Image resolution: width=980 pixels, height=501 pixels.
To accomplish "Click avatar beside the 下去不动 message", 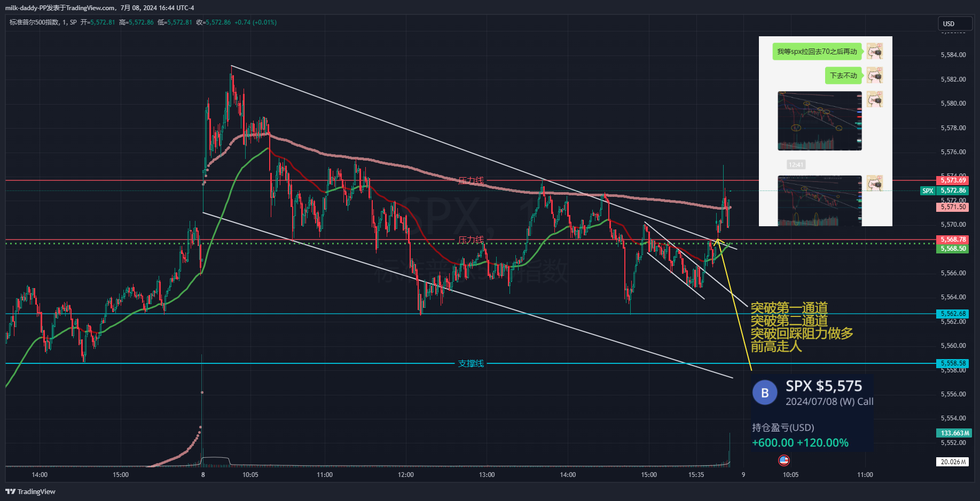I will 874,75.
